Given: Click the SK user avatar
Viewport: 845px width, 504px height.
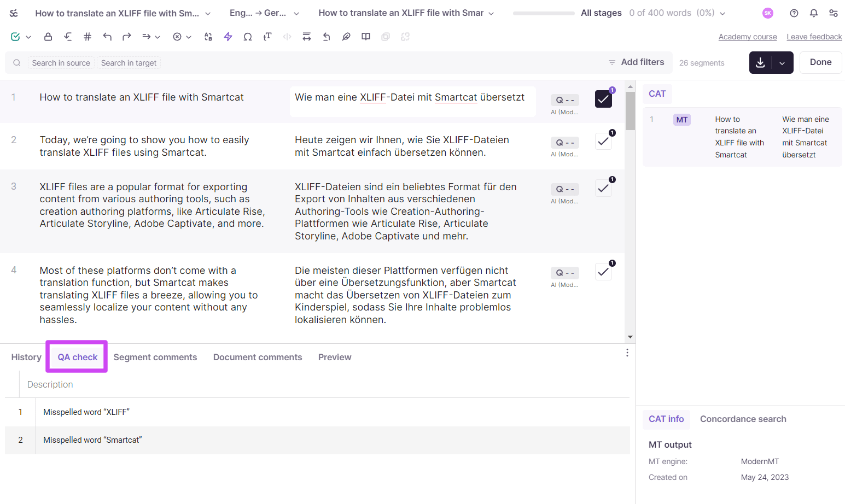Looking at the screenshot, I should pyautogui.click(x=768, y=13).
